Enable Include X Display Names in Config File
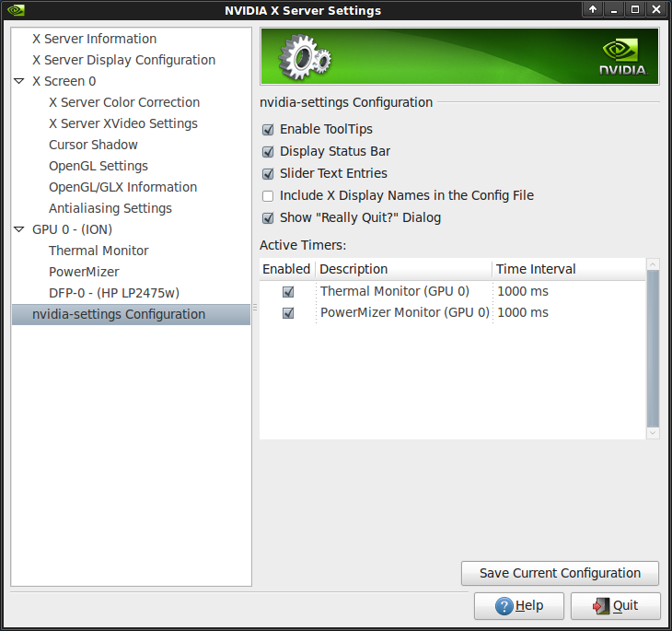 [x=268, y=196]
